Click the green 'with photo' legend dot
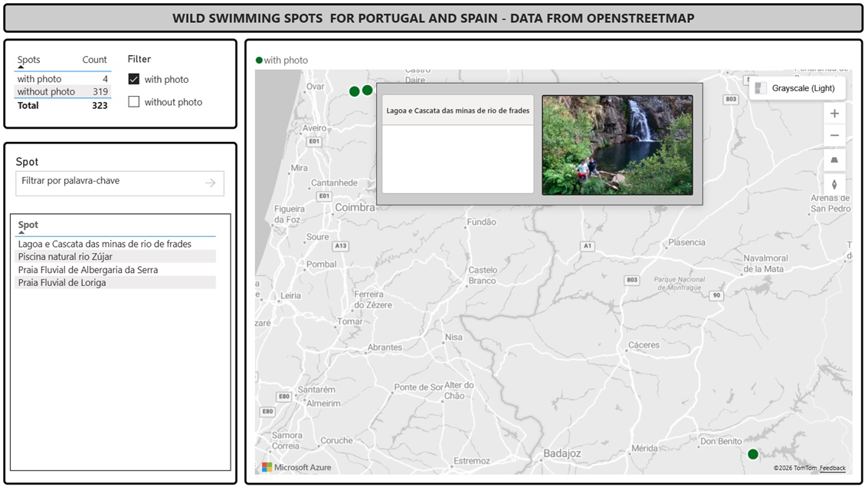 pyautogui.click(x=259, y=60)
